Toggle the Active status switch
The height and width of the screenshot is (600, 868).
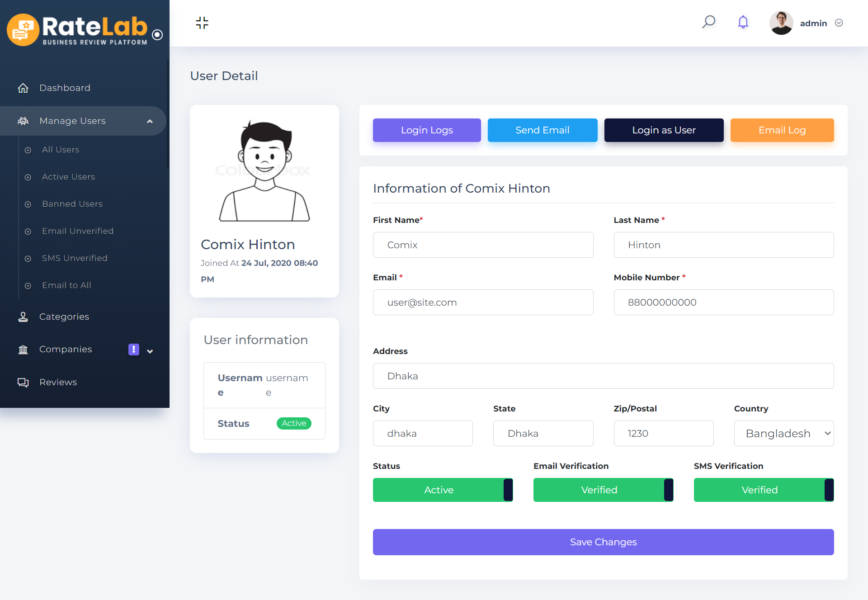click(443, 490)
